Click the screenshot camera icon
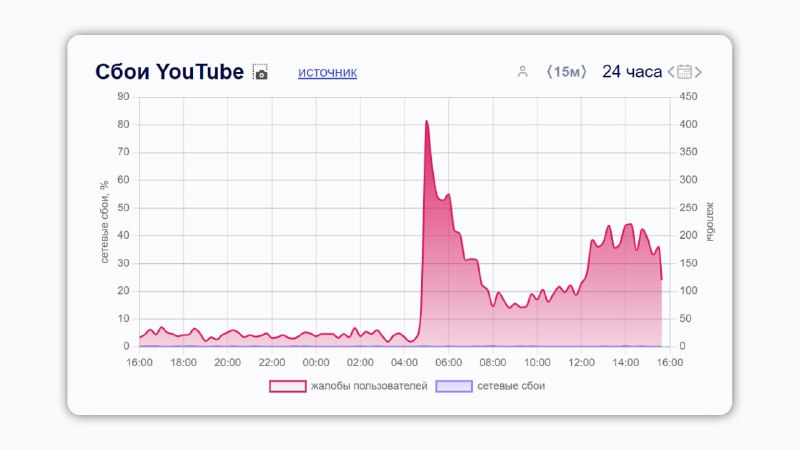This screenshot has width=800, height=450. pyautogui.click(x=260, y=72)
